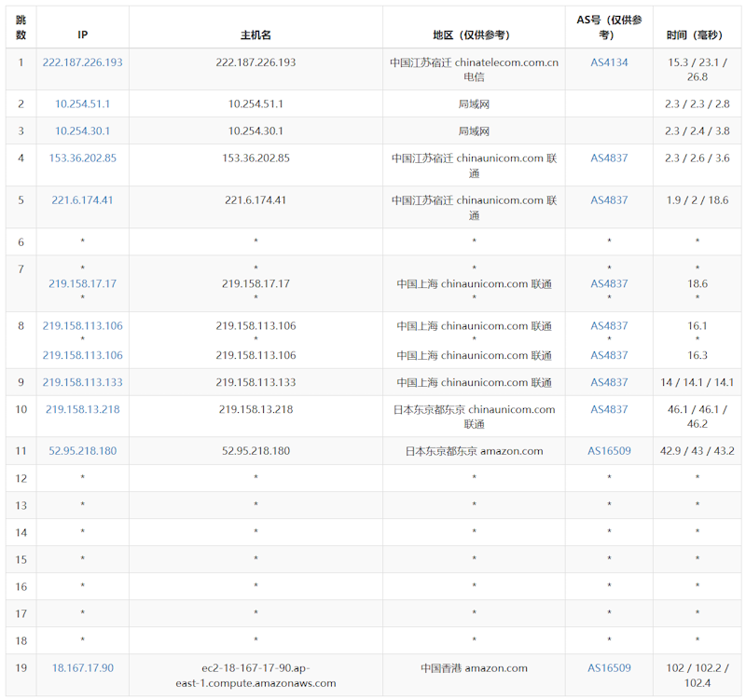The height and width of the screenshot is (700, 746).
Task: Click the 219.158.13.218 IP link
Action: point(82,409)
